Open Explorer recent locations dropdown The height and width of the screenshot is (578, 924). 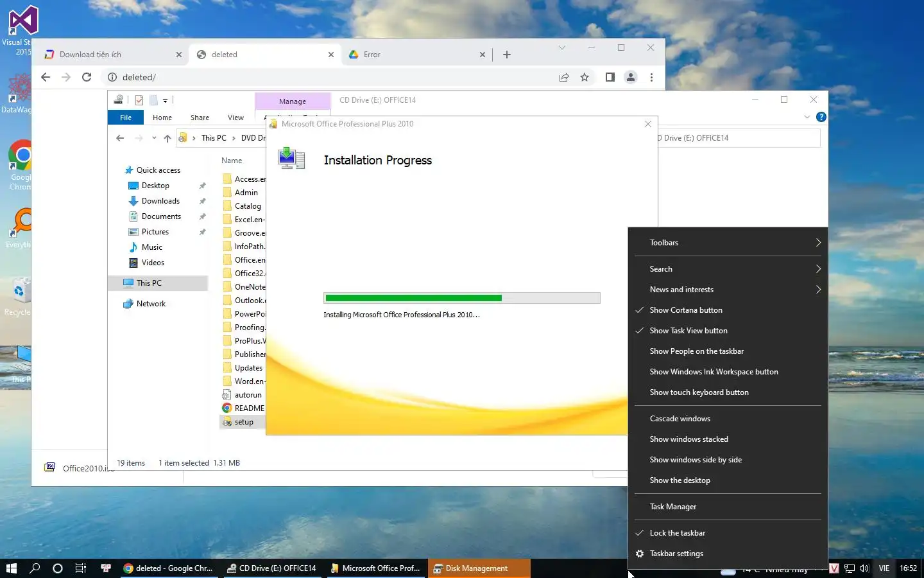(154, 138)
